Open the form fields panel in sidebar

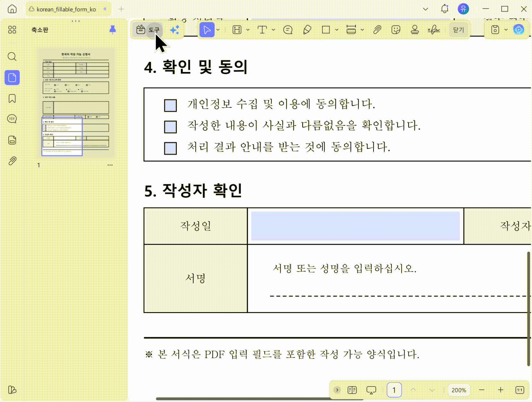click(x=12, y=140)
